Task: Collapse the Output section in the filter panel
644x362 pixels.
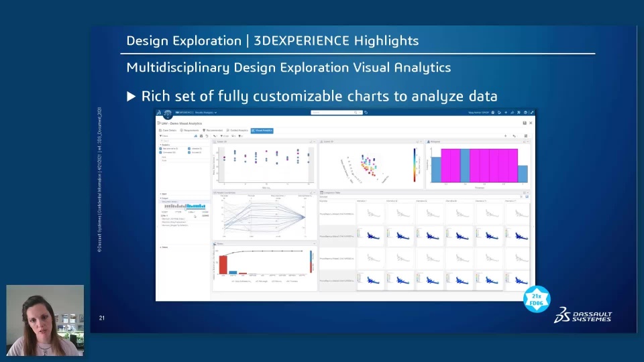Action: tap(164, 198)
